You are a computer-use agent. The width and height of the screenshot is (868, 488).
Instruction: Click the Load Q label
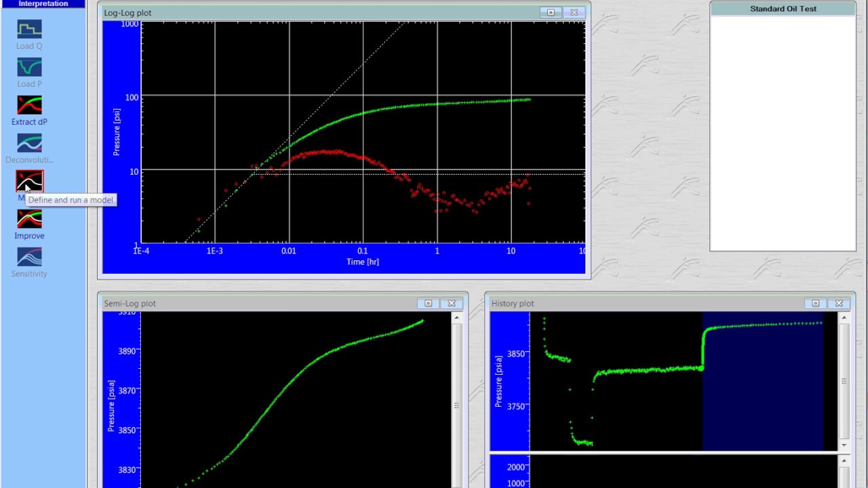(x=29, y=46)
